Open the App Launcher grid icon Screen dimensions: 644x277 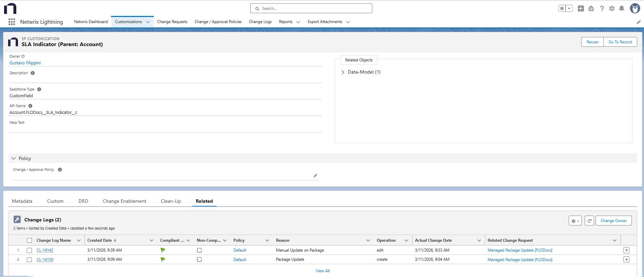pyautogui.click(x=12, y=22)
